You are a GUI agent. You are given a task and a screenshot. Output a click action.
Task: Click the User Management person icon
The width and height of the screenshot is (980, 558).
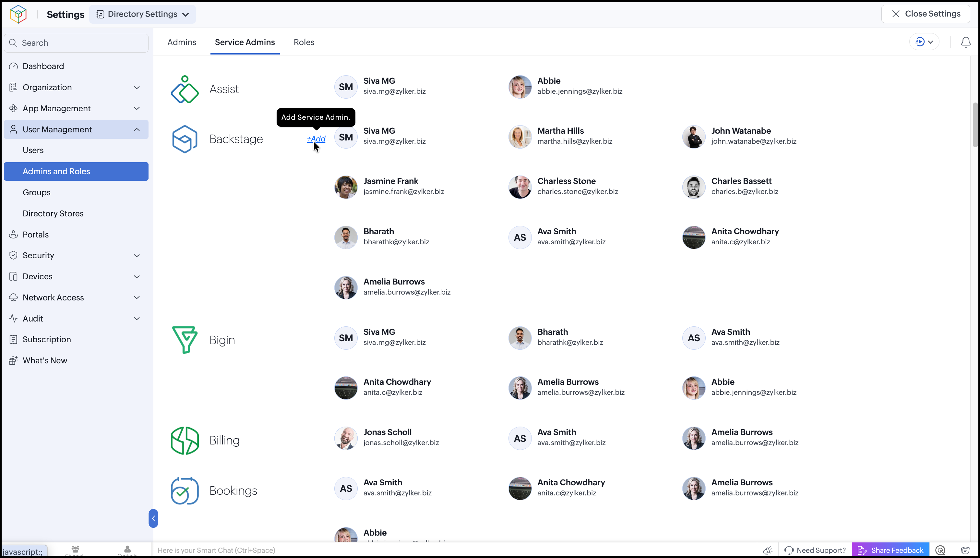click(13, 129)
